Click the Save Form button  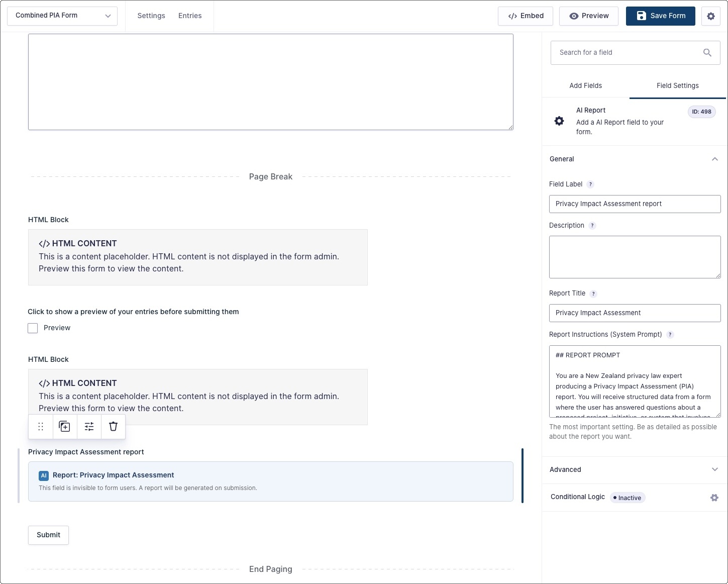[x=660, y=16]
